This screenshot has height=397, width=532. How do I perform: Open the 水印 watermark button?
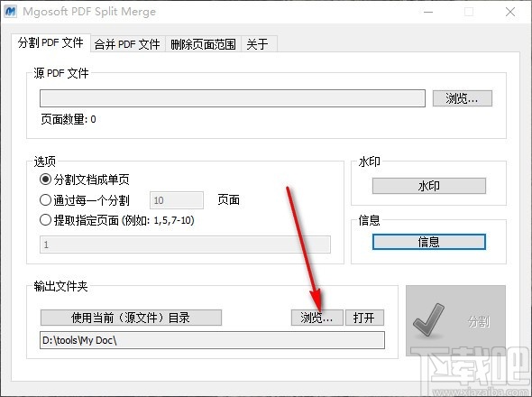pyautogui.click(x=429, y=186)
